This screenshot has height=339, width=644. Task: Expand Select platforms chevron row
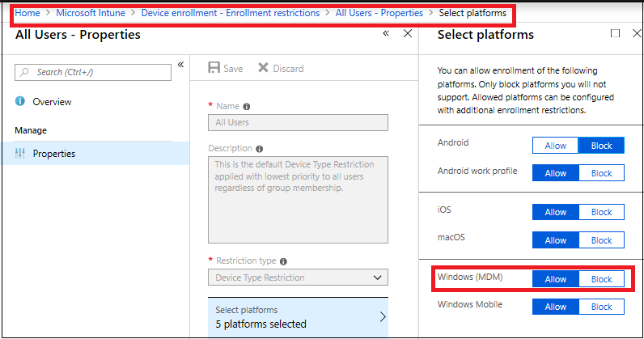(382, 316)
